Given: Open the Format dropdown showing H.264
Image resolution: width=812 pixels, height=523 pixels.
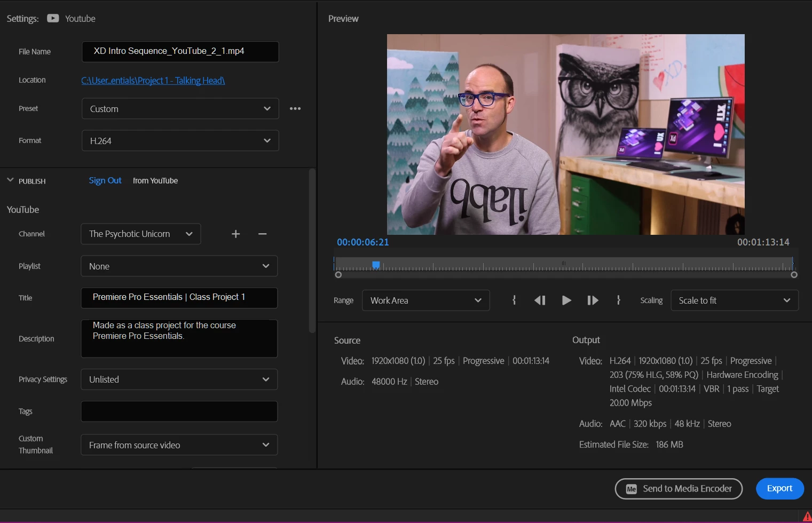Looking at the screenshot, I should (180, 140).
